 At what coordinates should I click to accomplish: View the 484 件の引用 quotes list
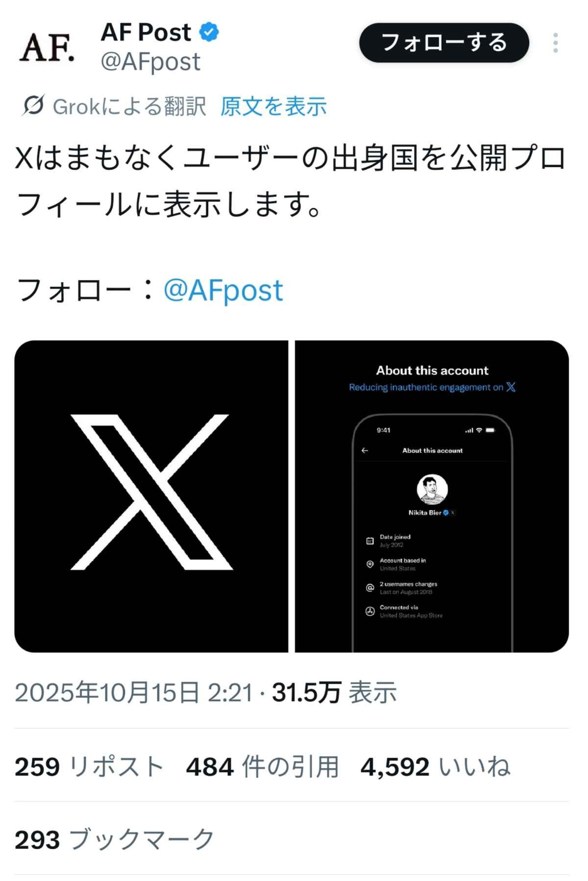pos(262,767)
